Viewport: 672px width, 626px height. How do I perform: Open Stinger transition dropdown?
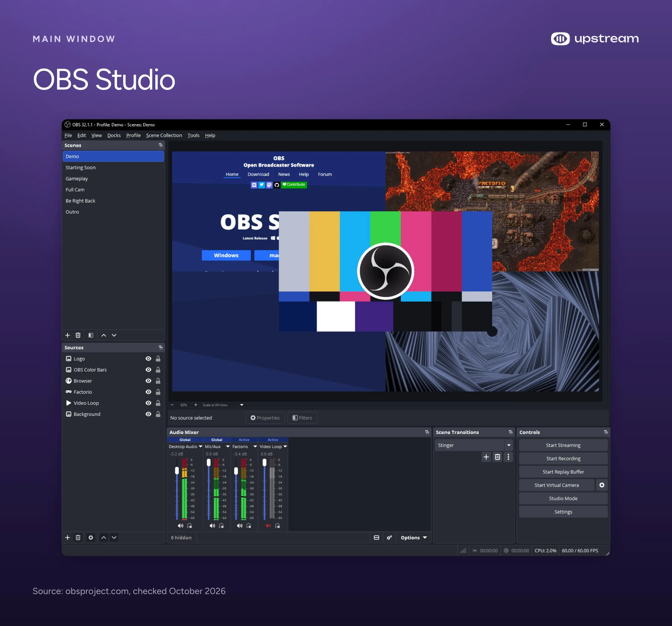pos(509,445)
